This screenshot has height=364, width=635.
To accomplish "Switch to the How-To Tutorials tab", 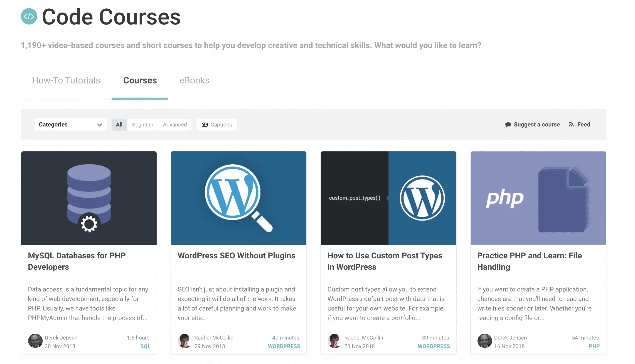I will tap(66, 80).
